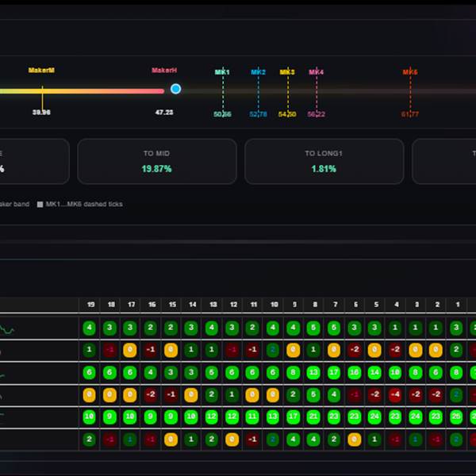The image size is (476, 476).
Task: Select the MakerM label
Action: point(41,70)
